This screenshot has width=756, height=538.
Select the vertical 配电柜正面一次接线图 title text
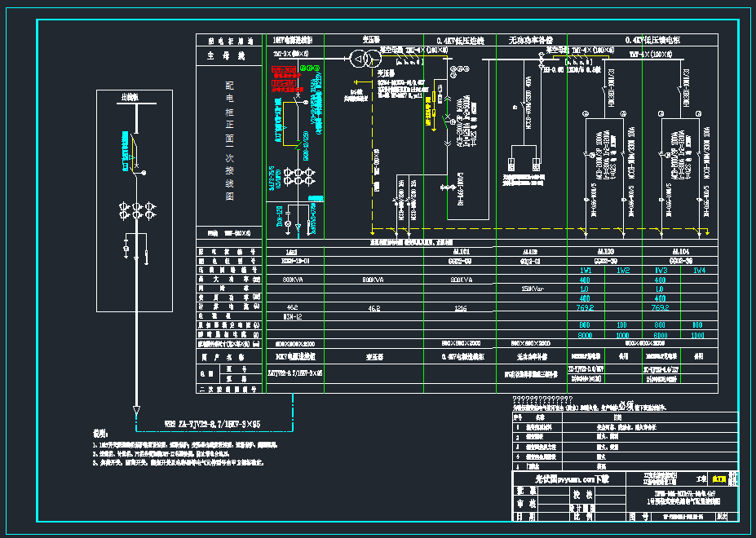(229, 139)
